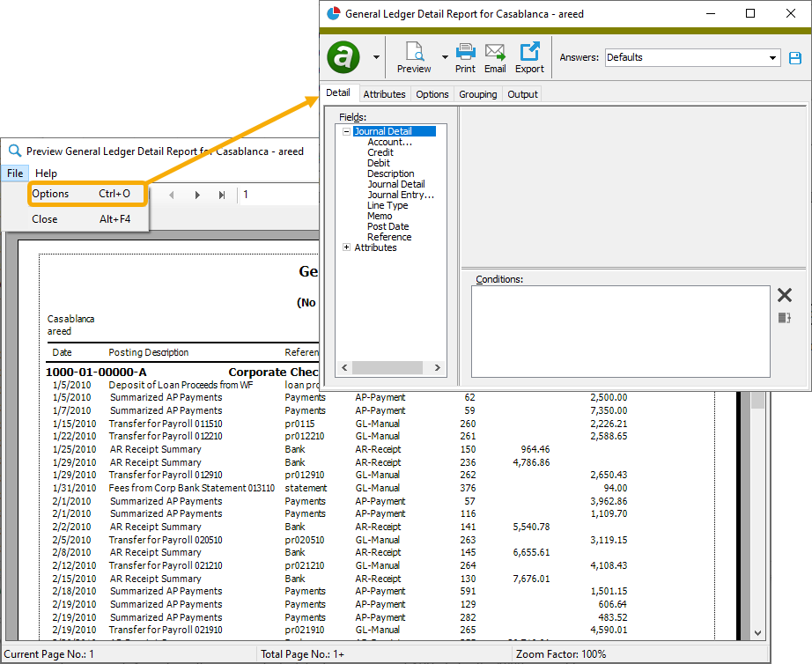Switch to the Attributes tab
Viewport: 812px width, 664px height.
point(384,94)
